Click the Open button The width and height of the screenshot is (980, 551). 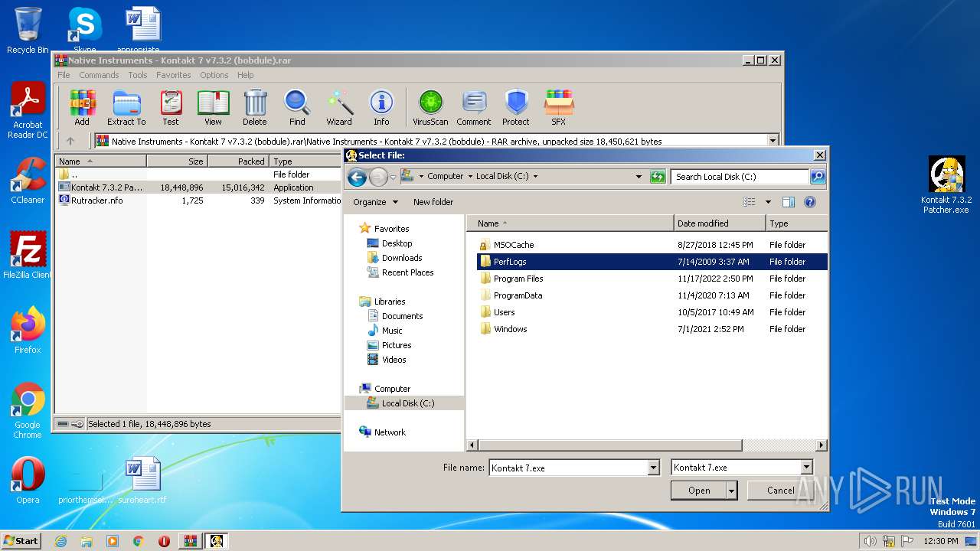click(x=698, y=491)
